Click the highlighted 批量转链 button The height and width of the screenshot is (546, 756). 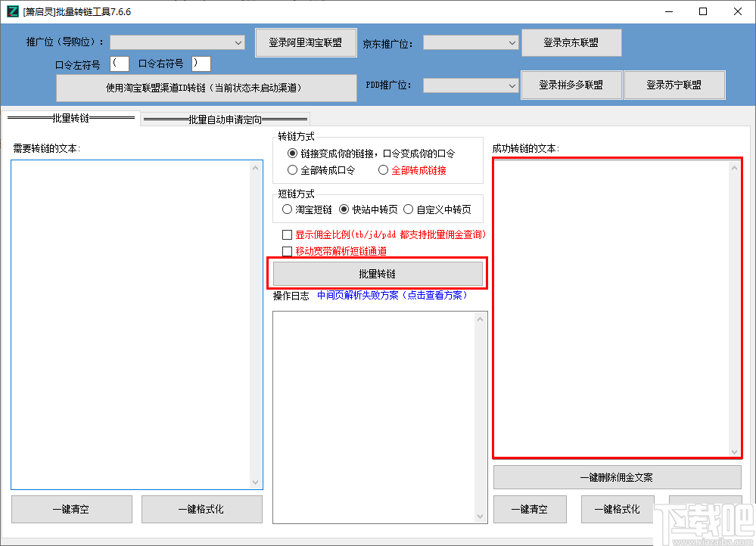click(x=378, y=273)
